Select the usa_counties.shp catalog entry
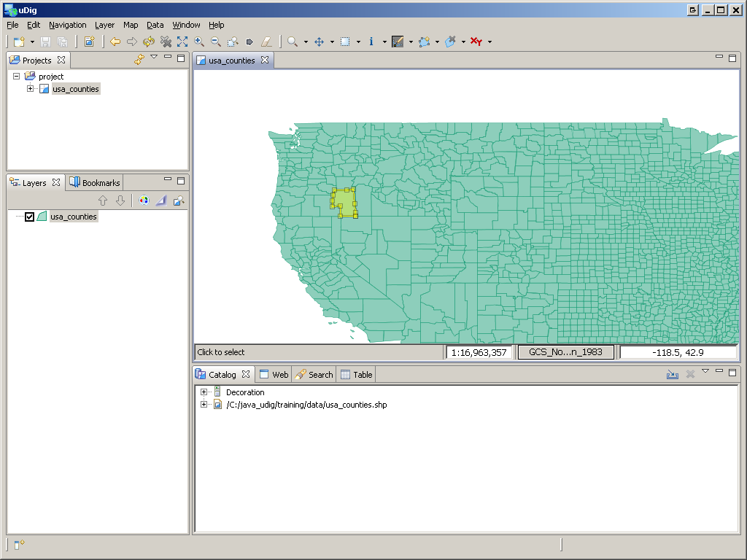 (x=306, y=405)
